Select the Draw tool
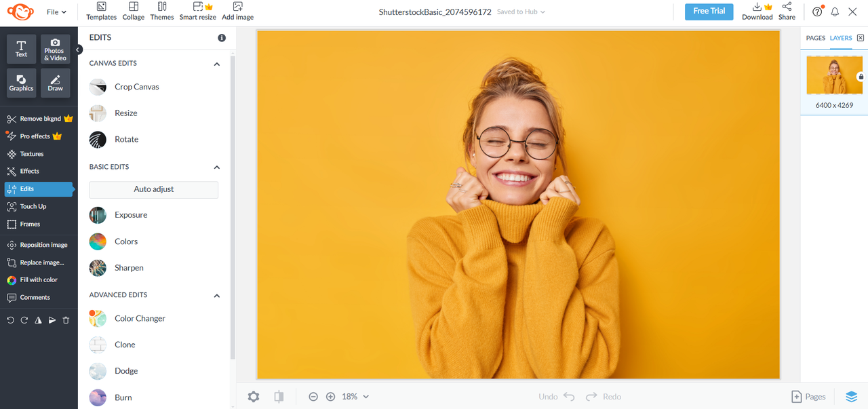868x409 pixels. (55, 83)
